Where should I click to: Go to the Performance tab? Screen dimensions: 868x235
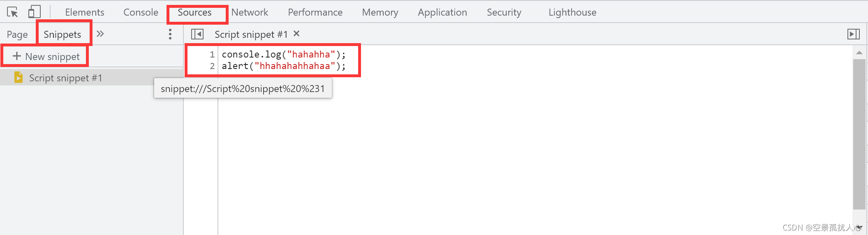315,12
